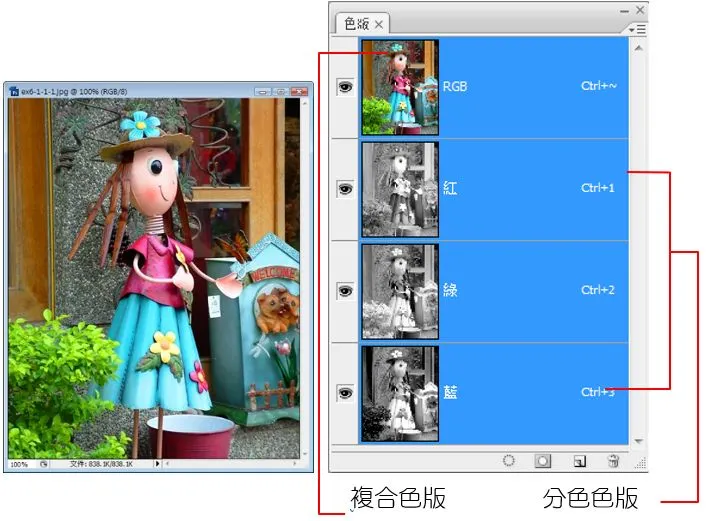Screen dimensions: 706x521
Task: Minimize the ex6-1-1-1.jpg document window
Action: 262,91
